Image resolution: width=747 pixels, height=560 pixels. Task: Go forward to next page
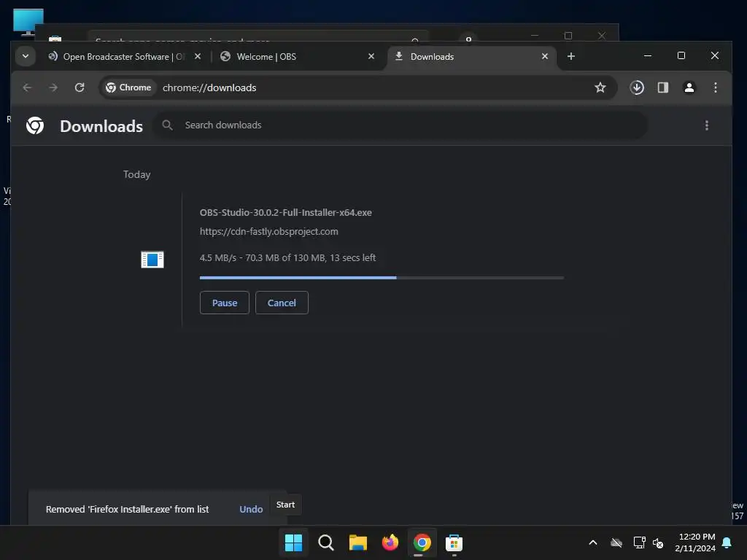point(53,87)
